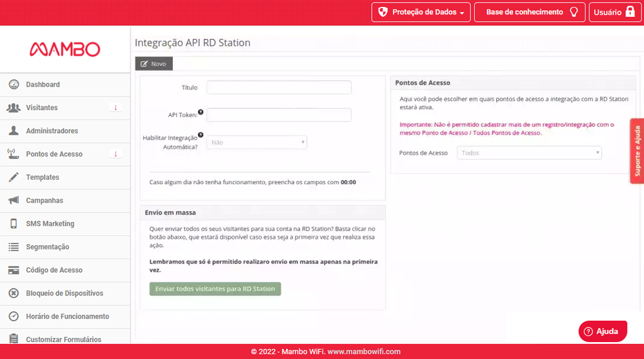Focus the API Token input field
The width and height of the screenshot is (644, 359).
[279, 115]
